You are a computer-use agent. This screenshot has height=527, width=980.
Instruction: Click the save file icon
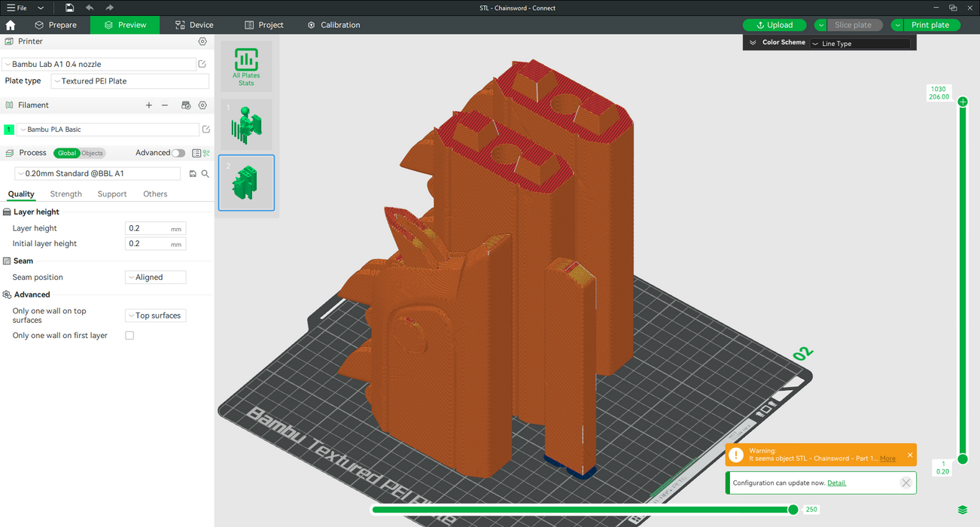coord(69,8)
